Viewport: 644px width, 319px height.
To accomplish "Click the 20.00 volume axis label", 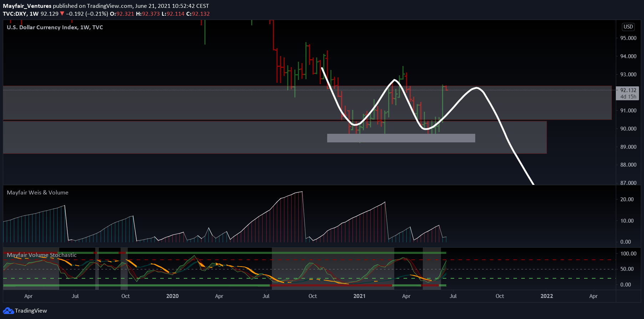I will click(x=627, y=199).
